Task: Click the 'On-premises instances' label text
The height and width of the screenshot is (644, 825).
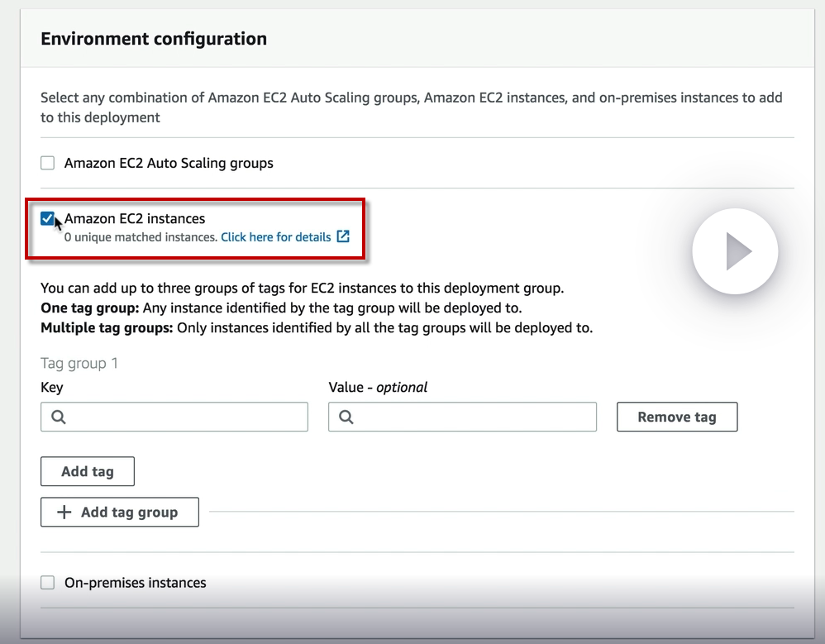Action: click(136, 583)
